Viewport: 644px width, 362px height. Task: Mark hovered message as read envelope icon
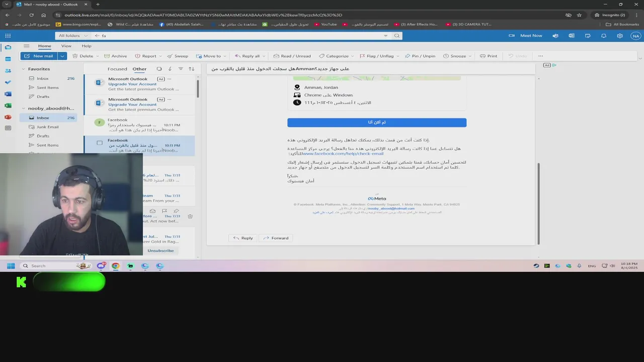pyautogui.click(x=152, y=211)
